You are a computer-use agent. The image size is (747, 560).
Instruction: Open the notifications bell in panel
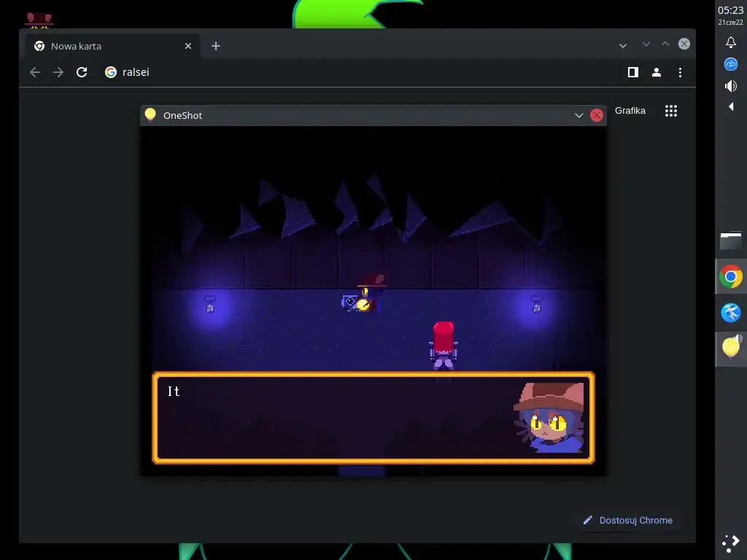731,42
